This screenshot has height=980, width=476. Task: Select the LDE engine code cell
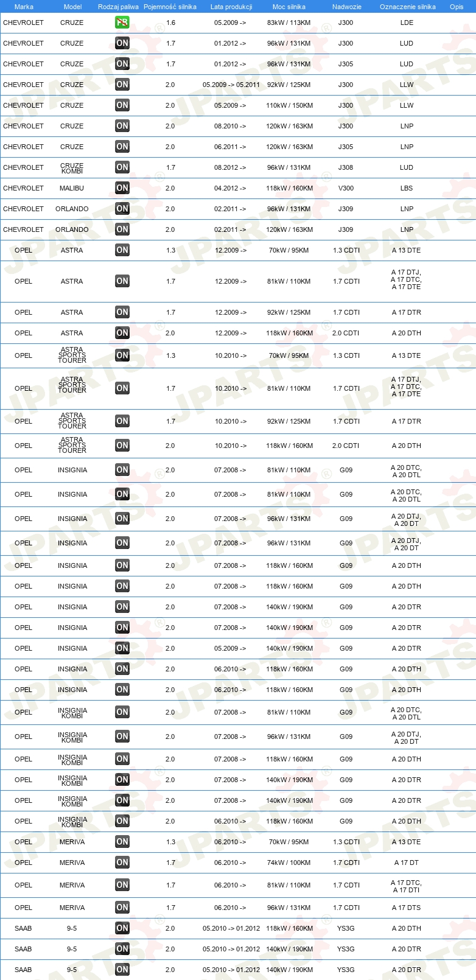click(407, 23)
